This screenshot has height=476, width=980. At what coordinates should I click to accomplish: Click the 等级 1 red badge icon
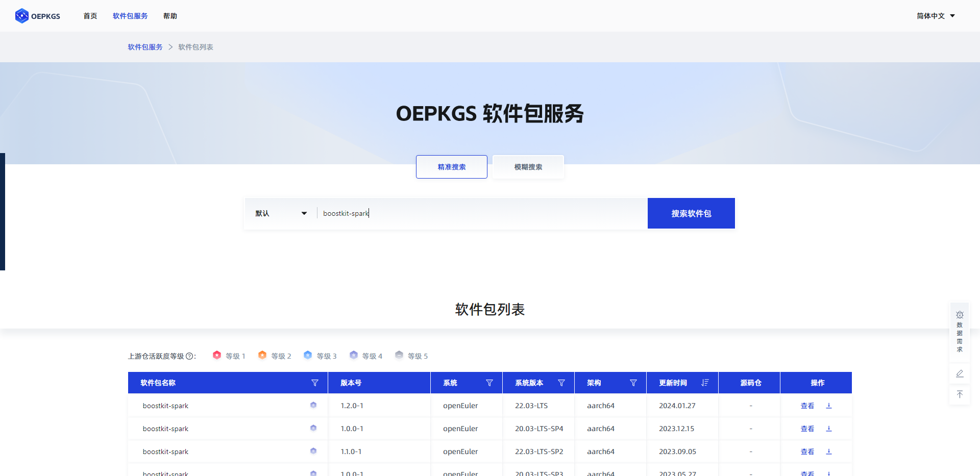pos(217,355)
